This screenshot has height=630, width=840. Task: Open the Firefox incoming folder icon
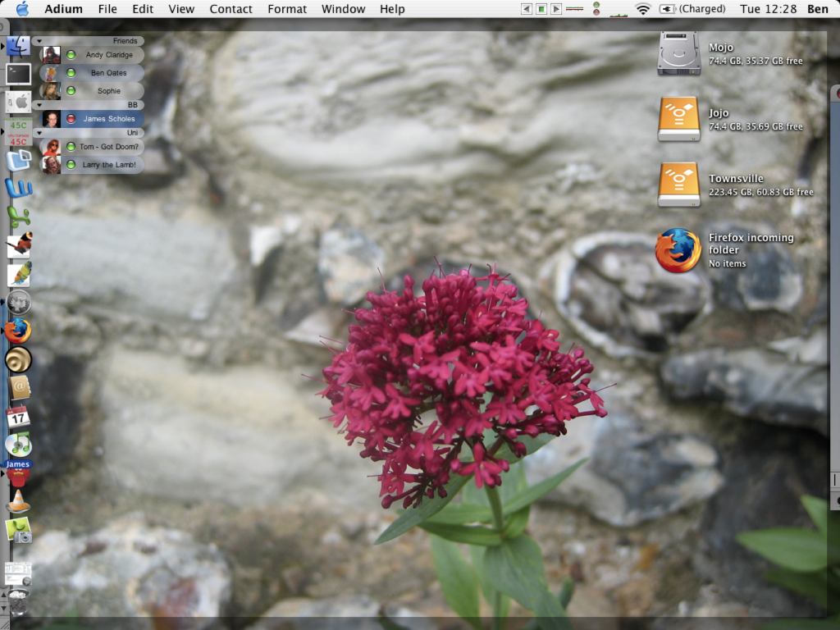click(678, 250)
